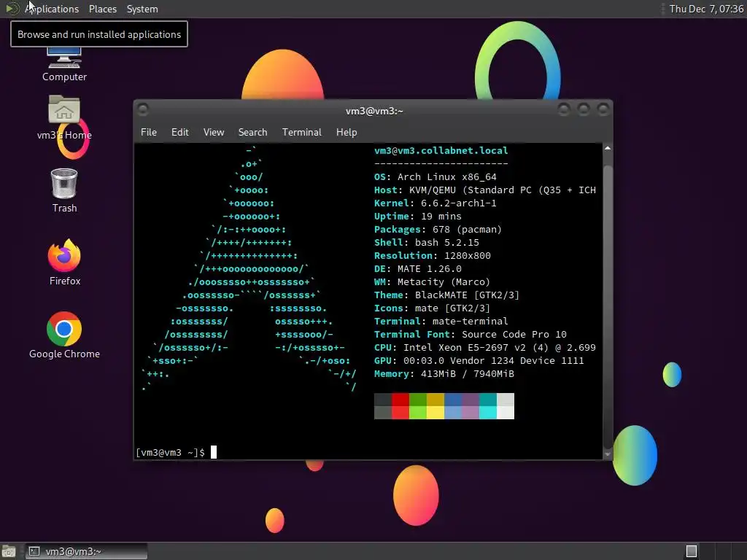This screenshot has height=560, width=747.
Task: Open the Trash desktop icon
Action: [64, 190]
